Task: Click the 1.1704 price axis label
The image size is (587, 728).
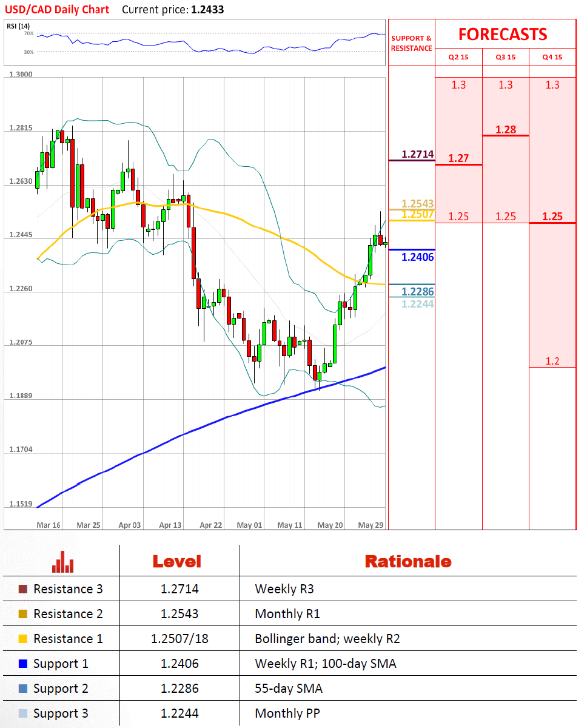Action: tap(21, 450)
